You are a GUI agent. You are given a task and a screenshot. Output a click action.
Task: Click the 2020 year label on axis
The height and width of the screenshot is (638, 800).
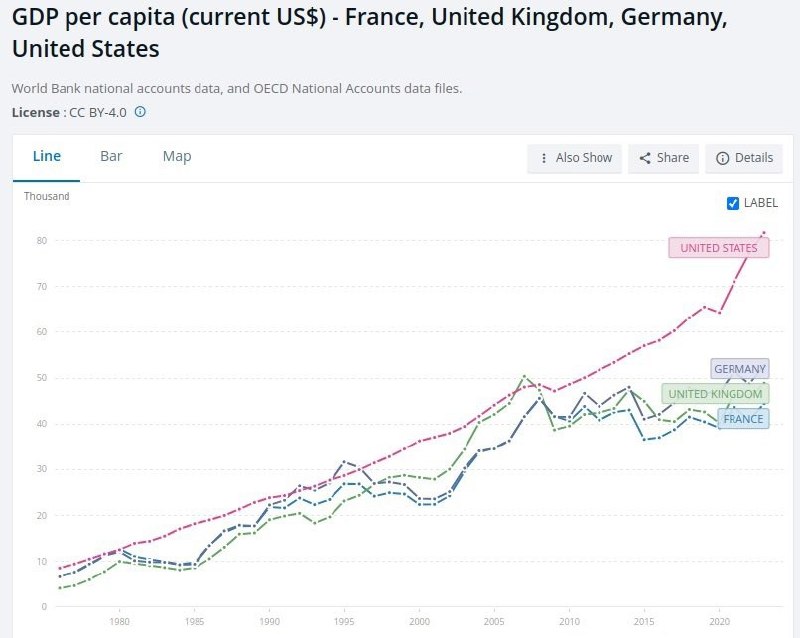coord(719,622)
